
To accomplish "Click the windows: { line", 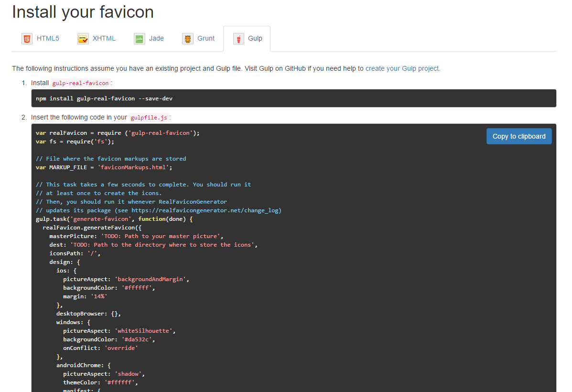I will (73, 322).
